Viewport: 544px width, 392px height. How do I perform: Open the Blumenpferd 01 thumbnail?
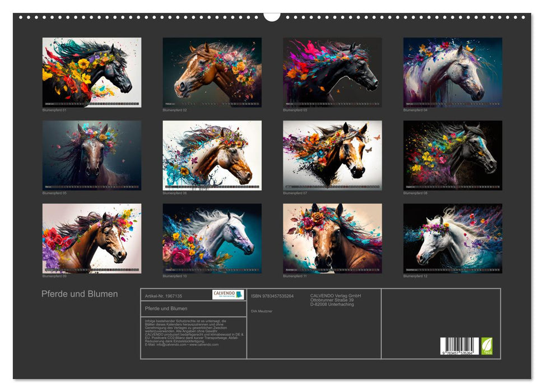92,72
